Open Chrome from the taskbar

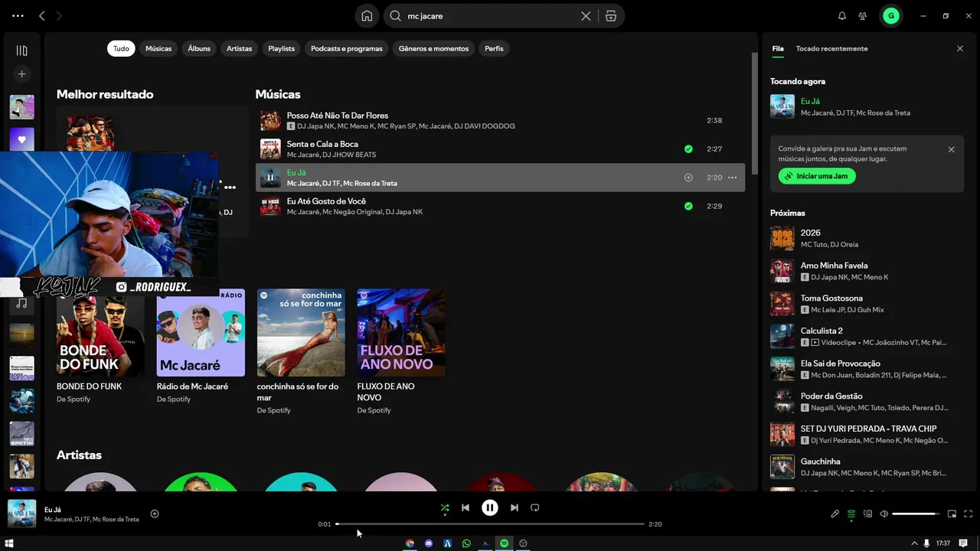click(410, 543)
